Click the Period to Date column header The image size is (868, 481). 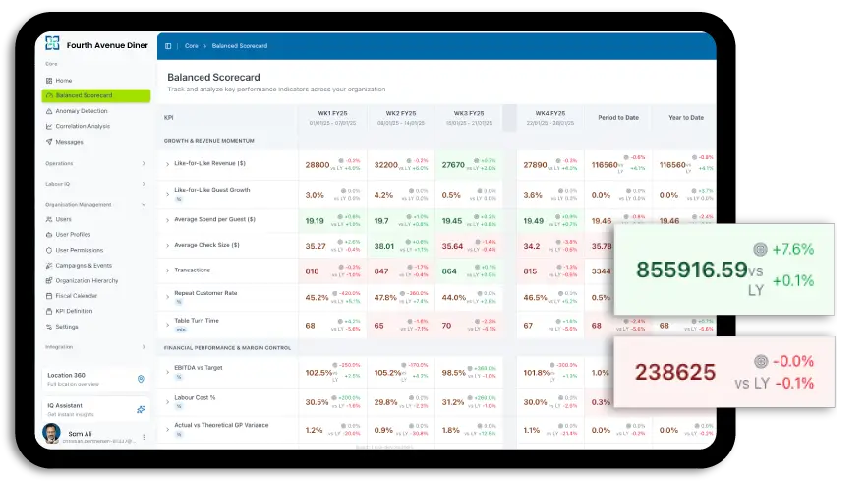click(618, 117)
